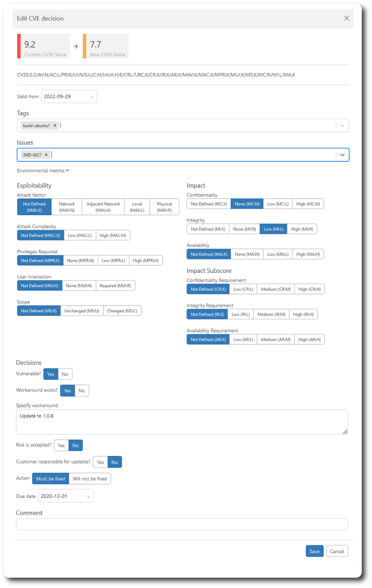Remove the build-ubuntu1 tag
This screenshot has height=588, width=372.
tap(55, 126)
